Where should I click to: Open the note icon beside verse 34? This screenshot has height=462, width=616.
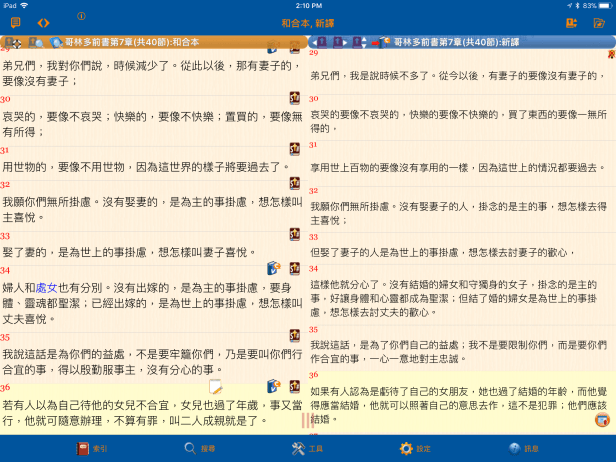[274, 269]
